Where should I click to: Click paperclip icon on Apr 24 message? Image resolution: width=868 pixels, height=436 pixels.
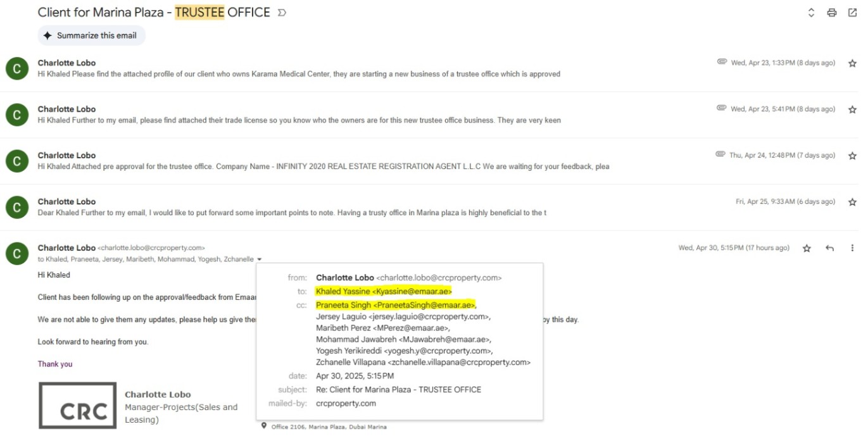(x=720, y=154)
